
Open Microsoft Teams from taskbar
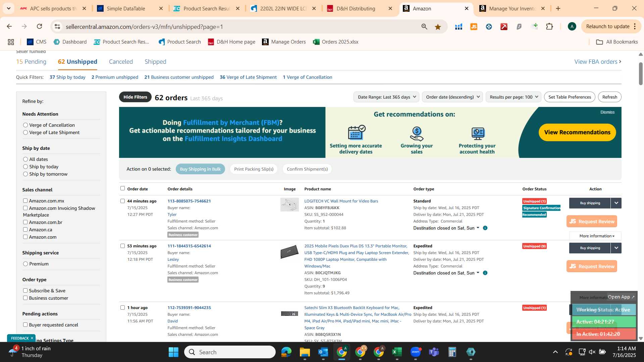[x=434, y=352]
